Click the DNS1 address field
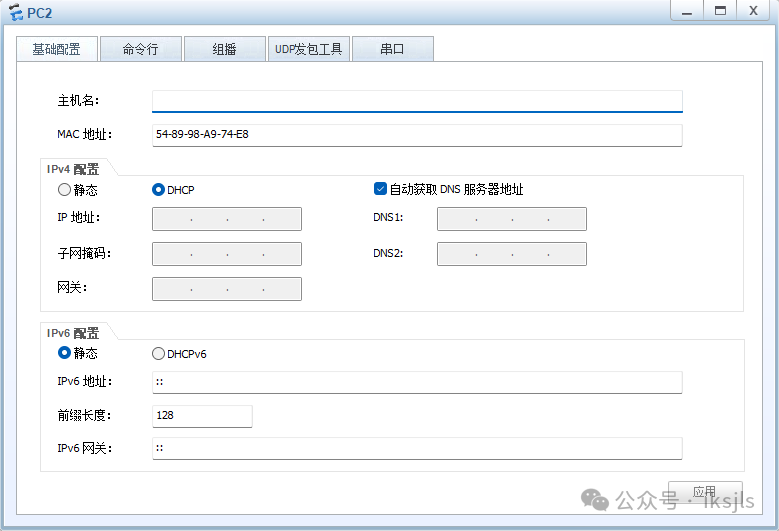The width and height of the screenshot is (779, 531). coord(512,219)
